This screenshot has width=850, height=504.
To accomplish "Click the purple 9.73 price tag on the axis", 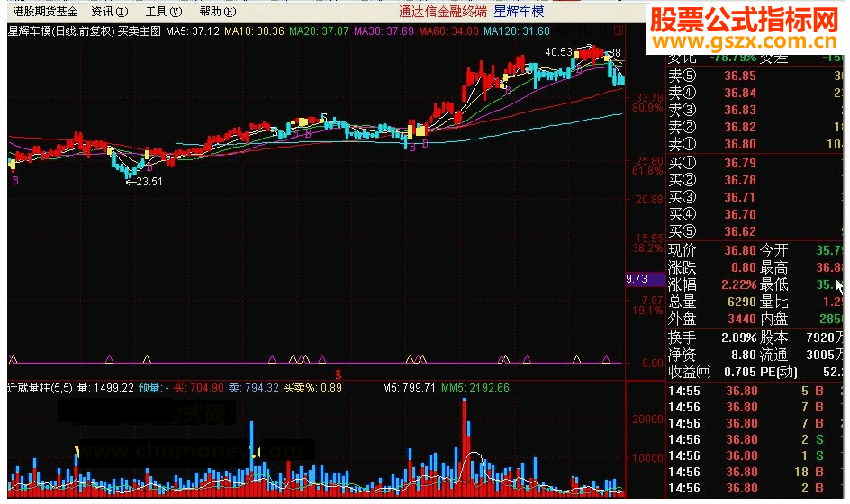I will pyautogui.click(x=645, y=279).
